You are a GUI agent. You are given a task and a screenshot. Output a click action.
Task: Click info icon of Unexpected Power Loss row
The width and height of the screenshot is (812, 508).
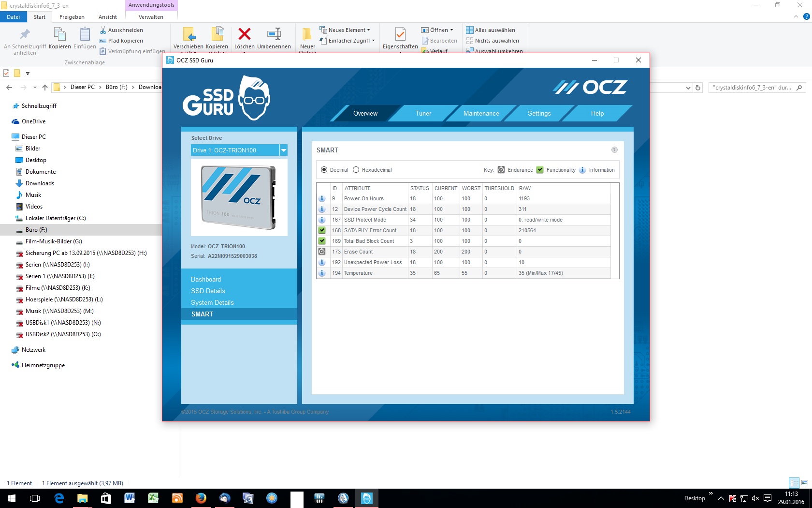[322, 262]
